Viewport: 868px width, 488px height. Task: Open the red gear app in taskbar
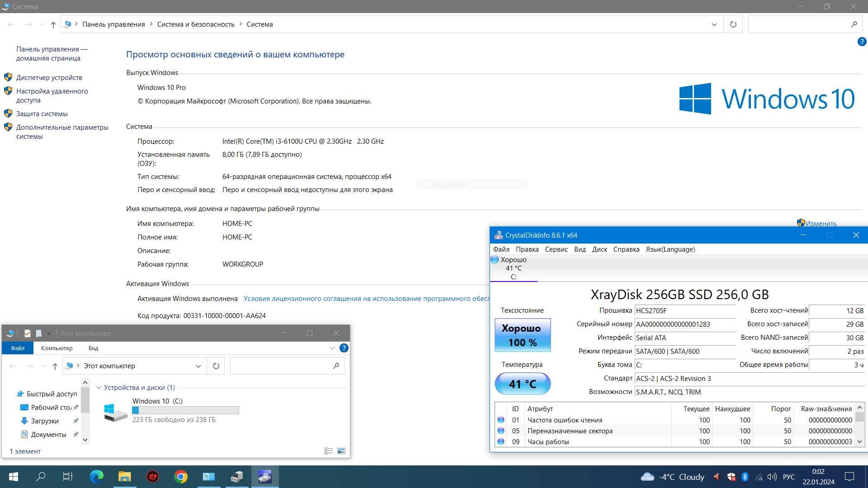pyautogui.click(x=153, y=477)
